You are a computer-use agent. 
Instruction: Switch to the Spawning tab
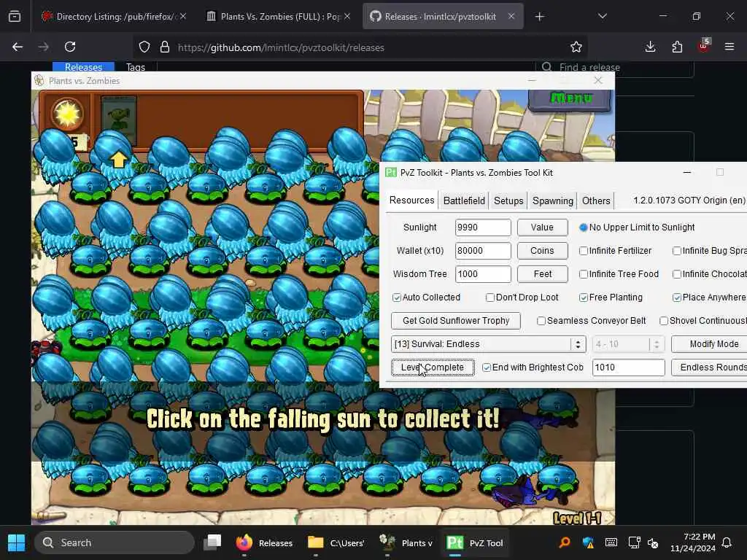[x=553, y=201]
